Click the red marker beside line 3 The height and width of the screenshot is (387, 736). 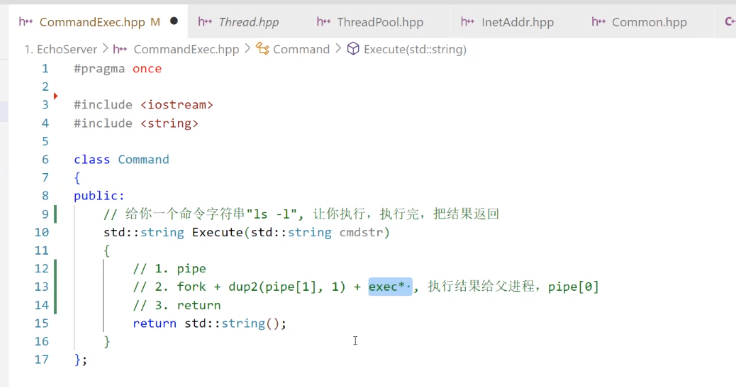[55, 96]
